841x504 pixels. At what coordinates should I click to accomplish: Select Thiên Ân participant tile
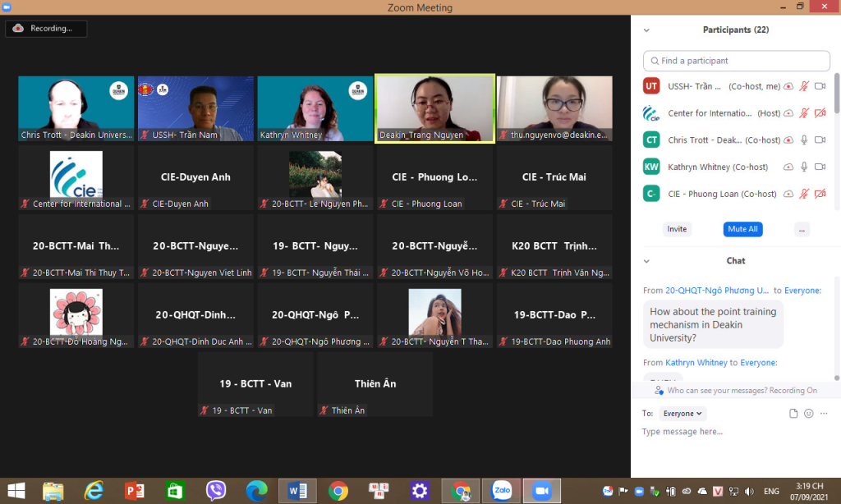(375, 384)
